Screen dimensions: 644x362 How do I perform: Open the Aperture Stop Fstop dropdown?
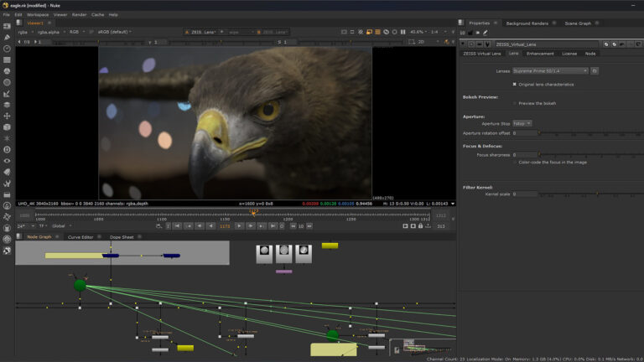click(x=522, y=123)
